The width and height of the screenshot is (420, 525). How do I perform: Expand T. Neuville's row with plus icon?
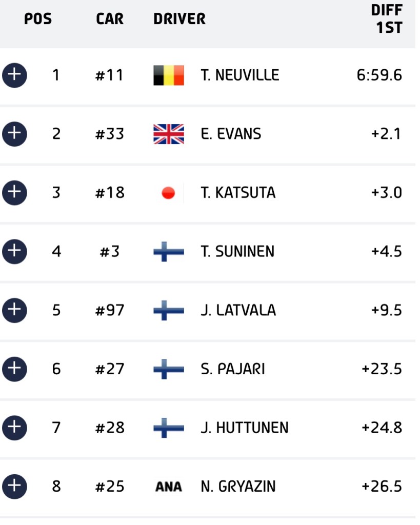pos(14,75)
